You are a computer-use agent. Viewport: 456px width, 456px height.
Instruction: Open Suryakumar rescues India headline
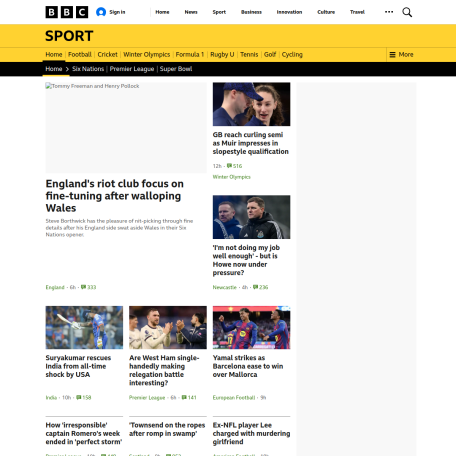(x=78, y=366)
